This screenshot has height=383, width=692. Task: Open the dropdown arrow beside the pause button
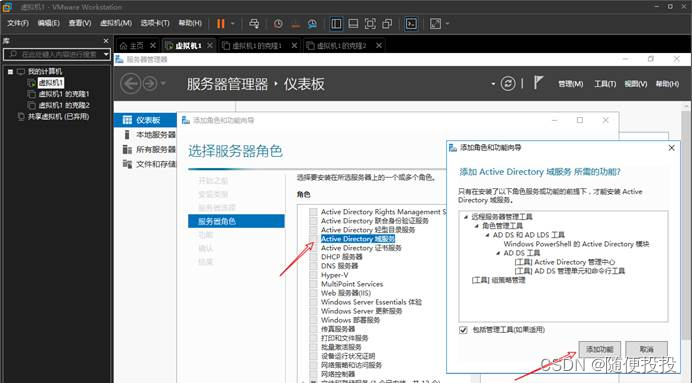click(x=233, y=24)
